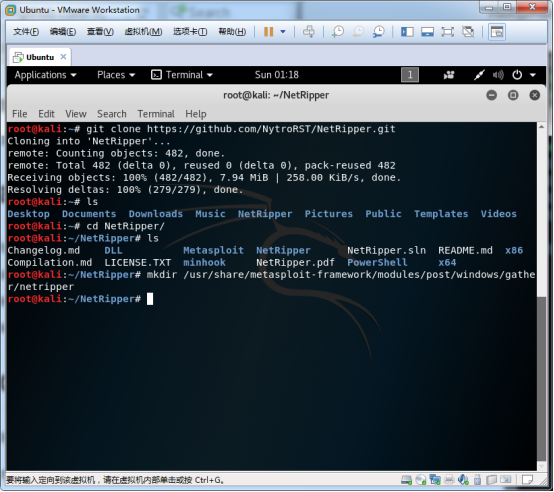Open the terminal View menu

(76, 114)
